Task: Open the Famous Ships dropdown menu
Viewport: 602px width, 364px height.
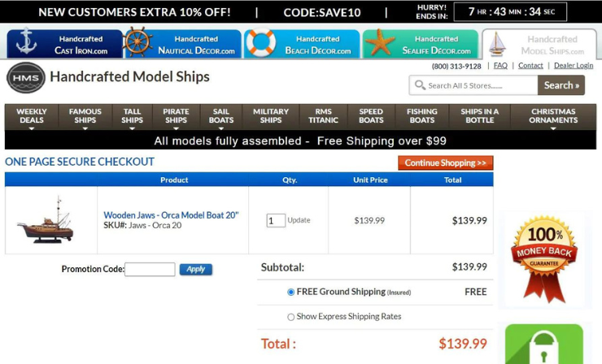Action: pos(85,116)
